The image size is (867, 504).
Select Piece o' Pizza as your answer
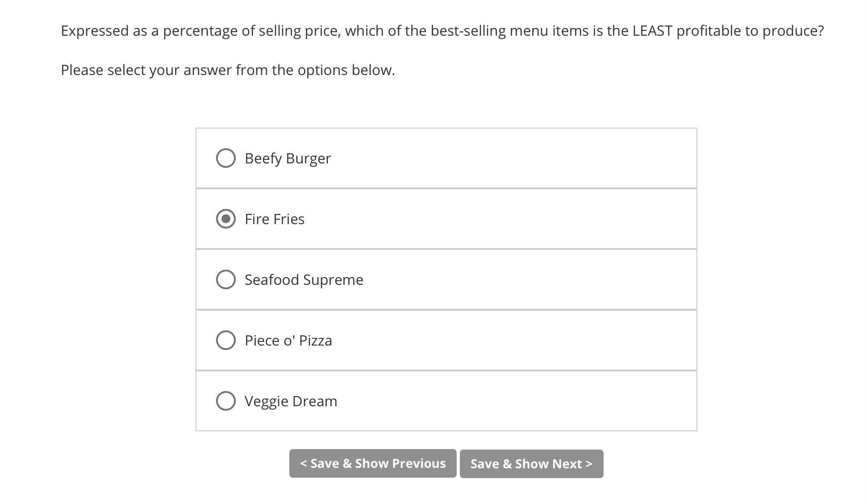(x=225, y=340)
